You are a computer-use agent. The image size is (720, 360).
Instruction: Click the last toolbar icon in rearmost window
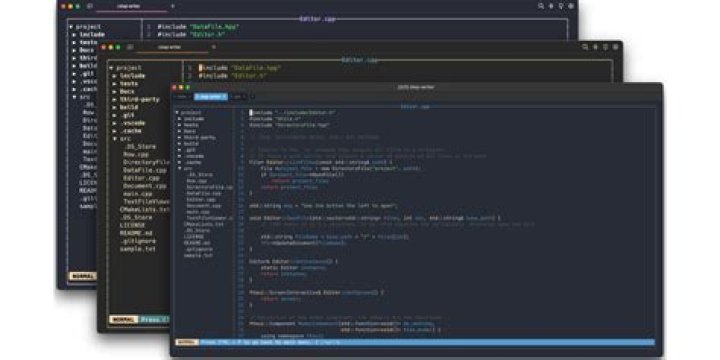[571, 6]
